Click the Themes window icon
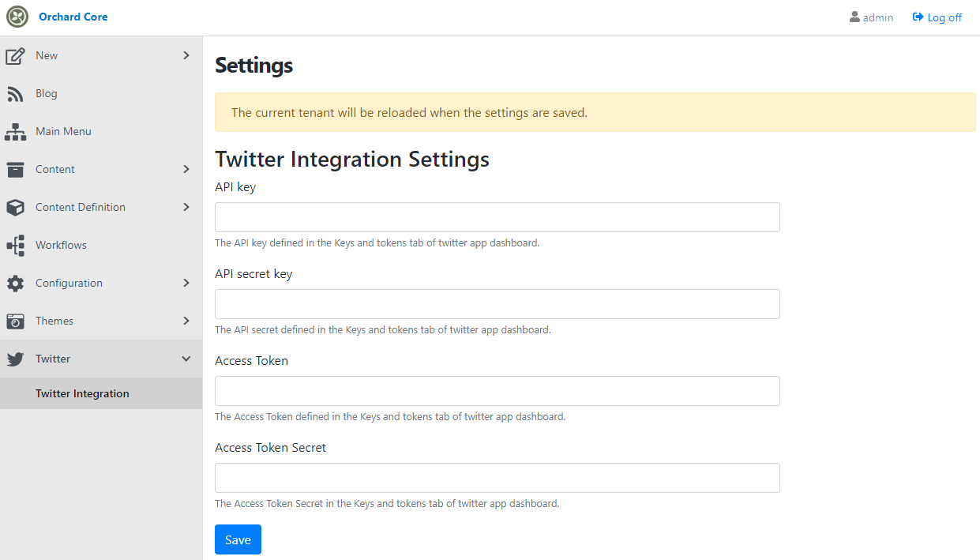The width and height of the screenshot is (980, 560). tap(15, 321)
